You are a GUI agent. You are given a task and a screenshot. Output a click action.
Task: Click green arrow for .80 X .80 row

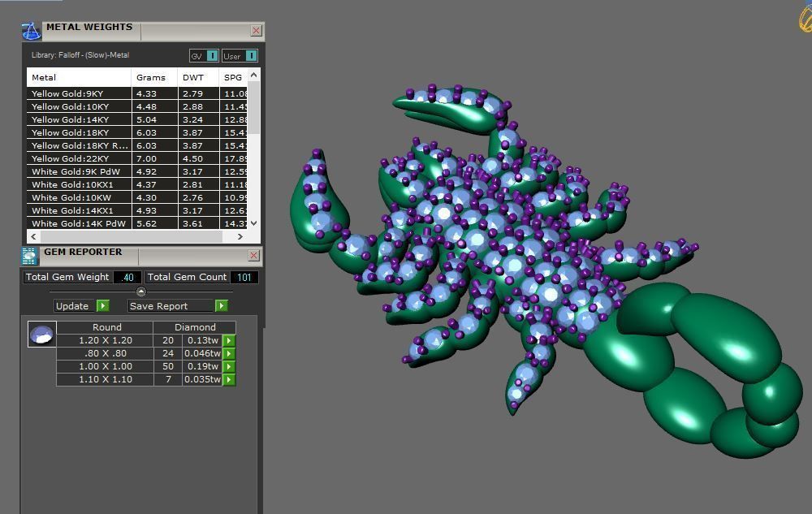click(x=229, y=353)
